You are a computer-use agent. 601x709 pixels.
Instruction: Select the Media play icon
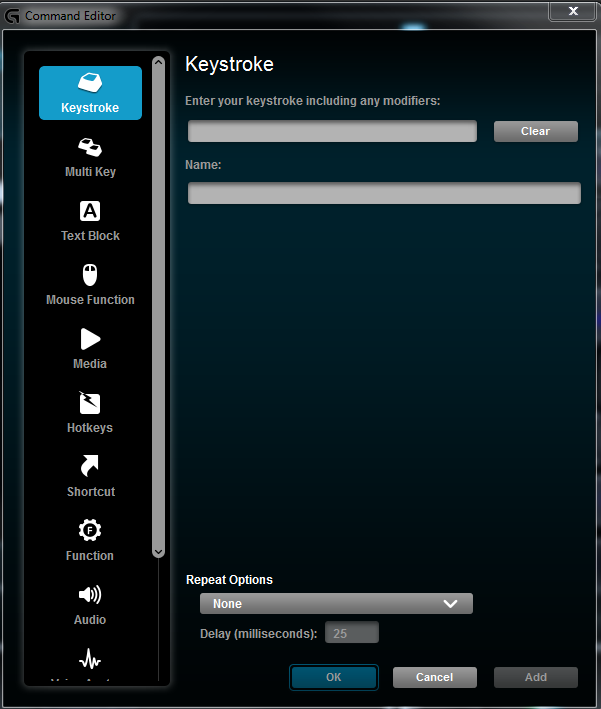(x=90, y=339)
